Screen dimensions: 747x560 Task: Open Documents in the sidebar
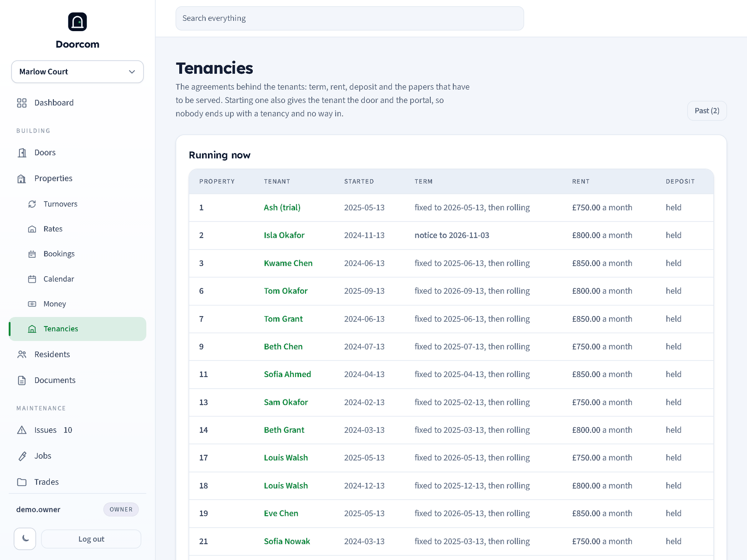[x=78, y=380]
